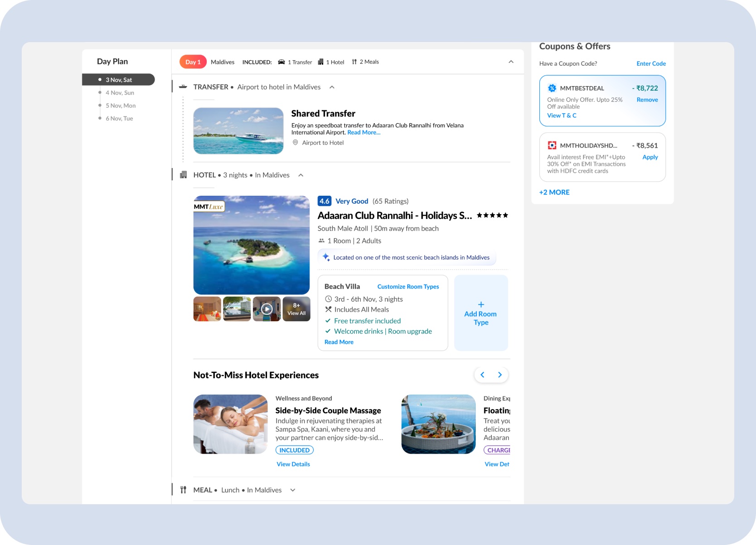Select 3 Nov, Sat in Day Plan
The width and height of the screenshot is (756, 545).
pos(118,80)
